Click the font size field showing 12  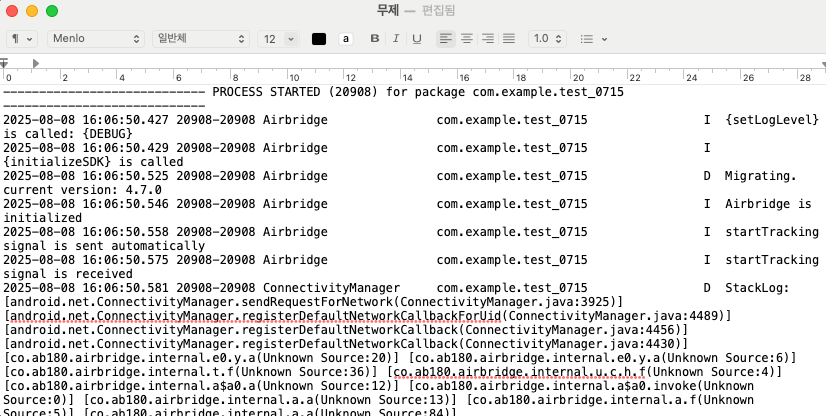(270, 39)
